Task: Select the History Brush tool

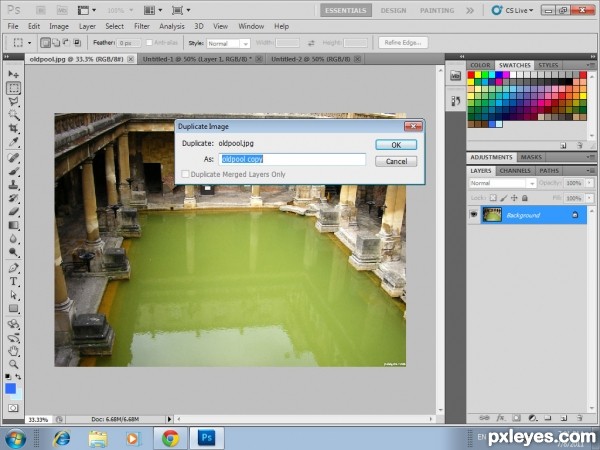Action: click(x=13, y=198)
